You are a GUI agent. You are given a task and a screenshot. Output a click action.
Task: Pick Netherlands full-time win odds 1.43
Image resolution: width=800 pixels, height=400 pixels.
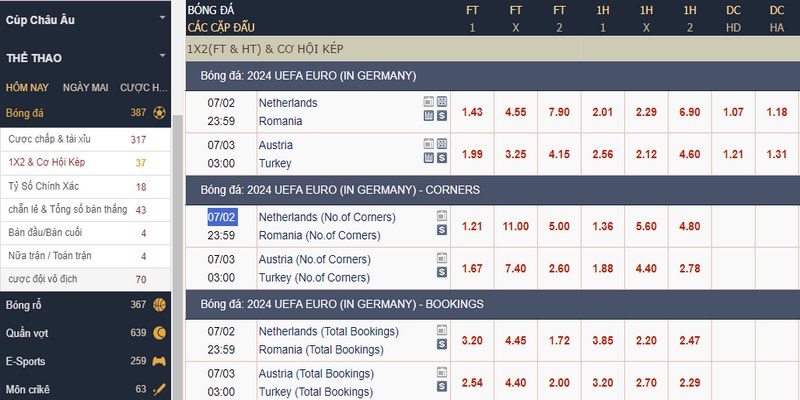point(472,112)
